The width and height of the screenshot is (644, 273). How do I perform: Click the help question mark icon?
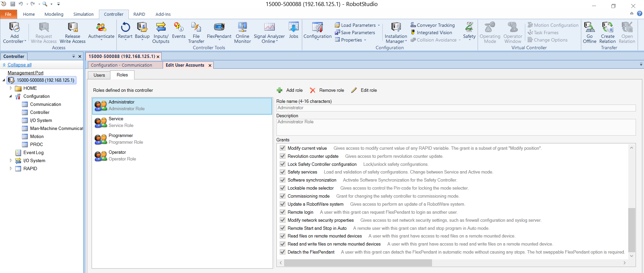[x=640, y=14]
